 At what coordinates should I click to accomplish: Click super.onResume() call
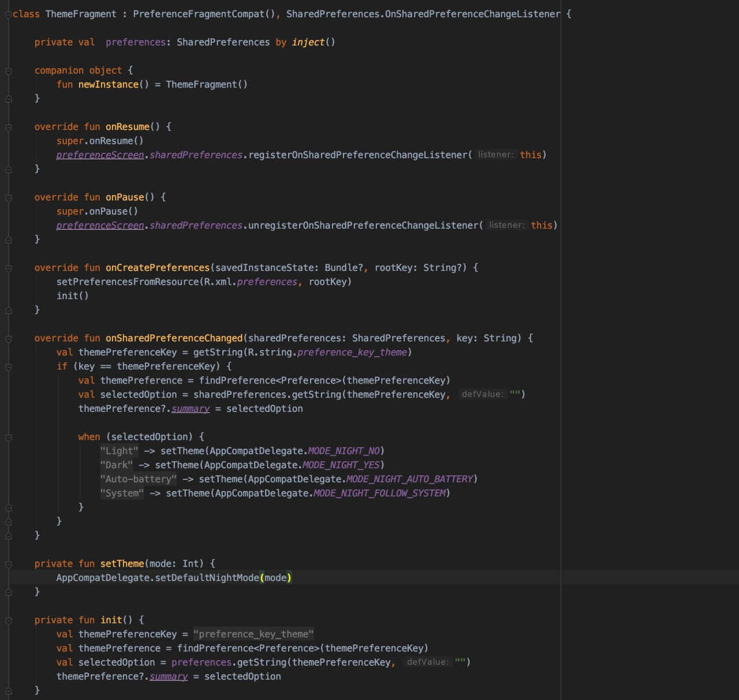(x=100, y=141)
